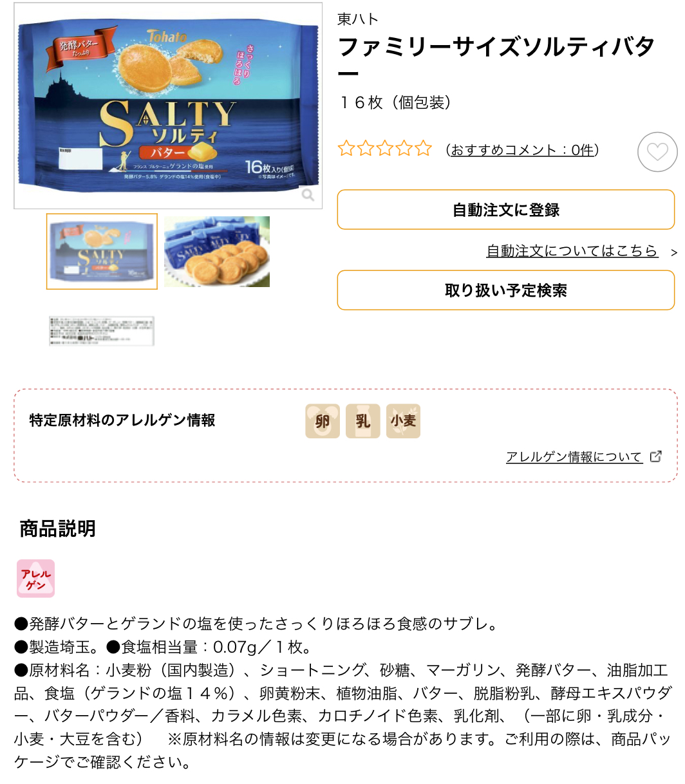Select the ingredient label thumbnail

[x=102, y=331]
